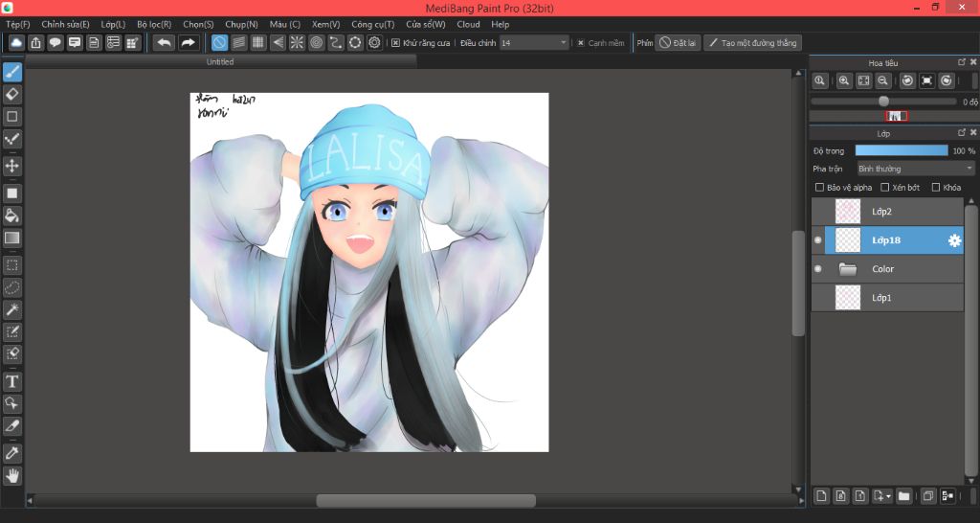Image resolution: width=980 pixels, height=523 pixels.
Task: Click the cloud icon in top toolbar
Action: tap(16, 42)
